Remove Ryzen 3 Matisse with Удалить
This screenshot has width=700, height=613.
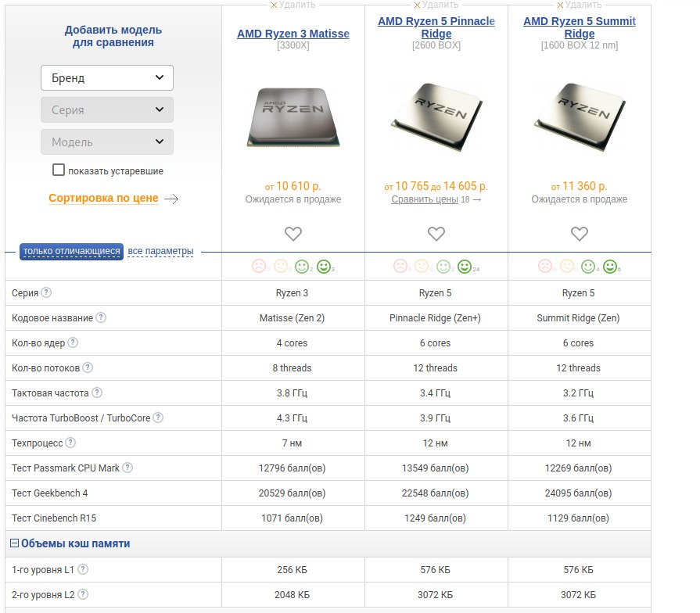tap(293, 5)
